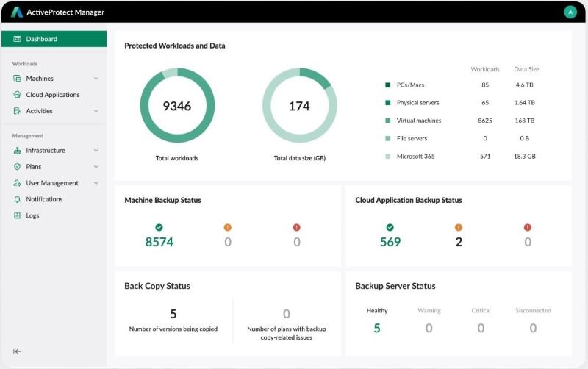Click red error icon under Cloud Application Backup Status
Screen dimensions: 588x369
click(x=528, y=227)
